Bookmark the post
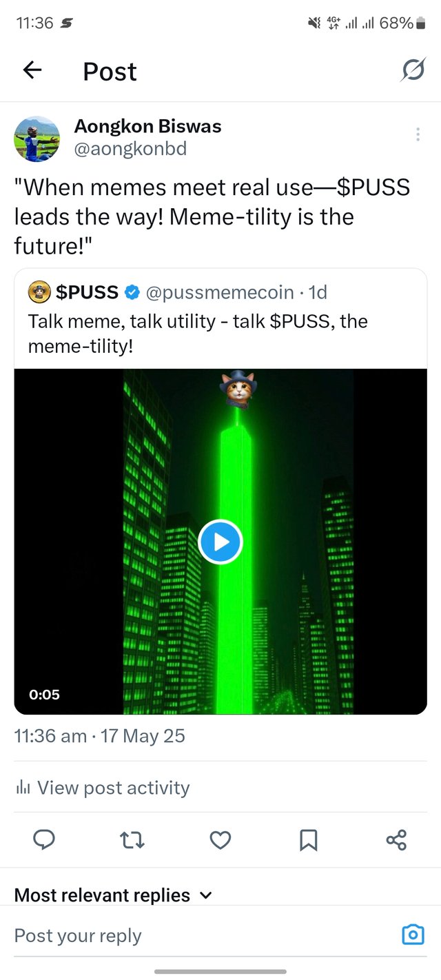441x980 pixels. [308, 839]
